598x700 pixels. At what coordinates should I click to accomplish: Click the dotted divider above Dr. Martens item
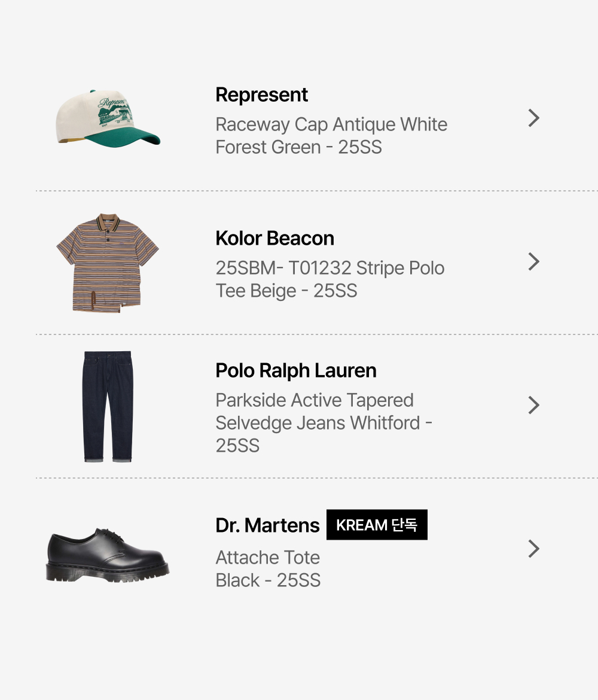(x=317, y=478)
